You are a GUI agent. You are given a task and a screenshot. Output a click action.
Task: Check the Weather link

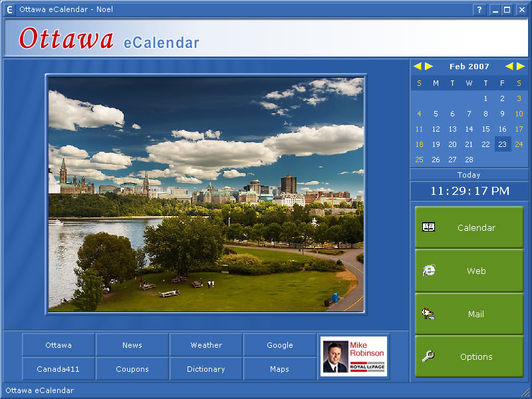click(x=206, y=345)
